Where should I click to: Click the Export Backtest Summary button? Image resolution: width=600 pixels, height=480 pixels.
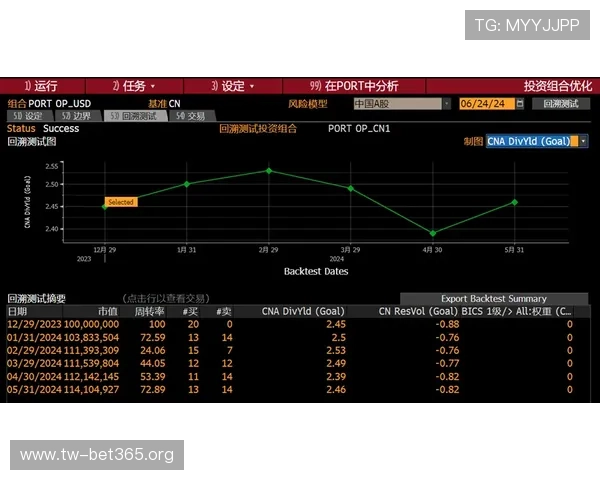click(x=494, y=298)
